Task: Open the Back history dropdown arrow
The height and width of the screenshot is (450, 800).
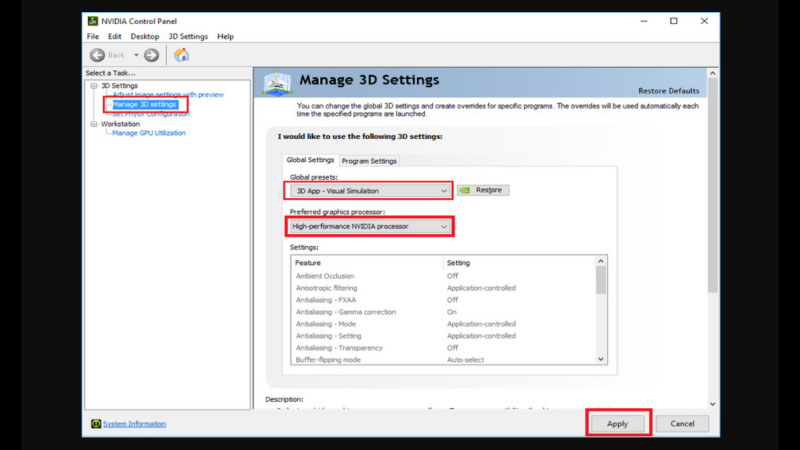Action: coord(134,55)
